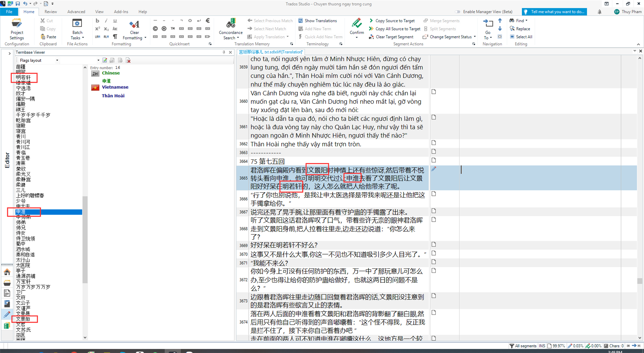
Task: Undo the last action
Action: [25, 4]
